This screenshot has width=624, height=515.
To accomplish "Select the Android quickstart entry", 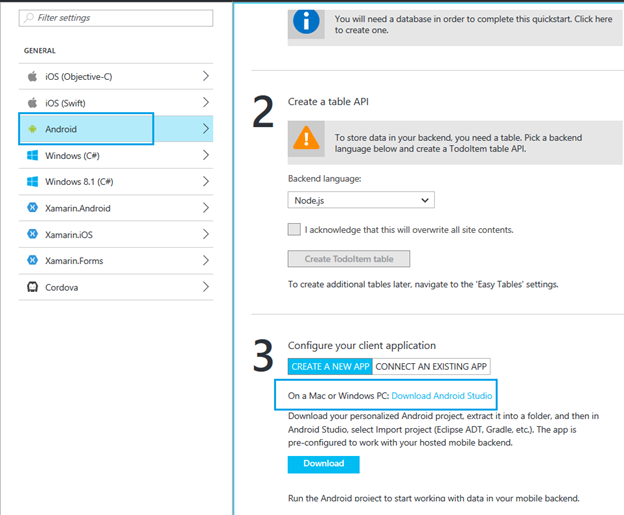I will point(116,129).
